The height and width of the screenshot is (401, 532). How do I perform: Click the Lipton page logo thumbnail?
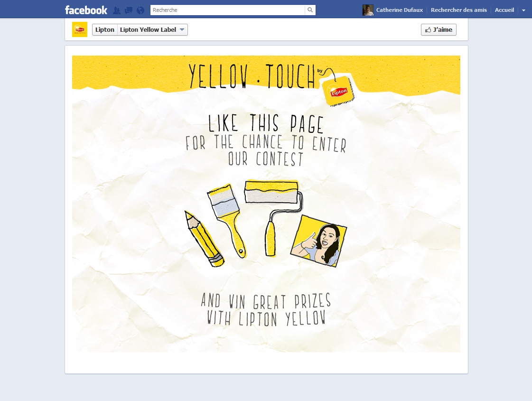pyautogui.click(x=80, y=29)
